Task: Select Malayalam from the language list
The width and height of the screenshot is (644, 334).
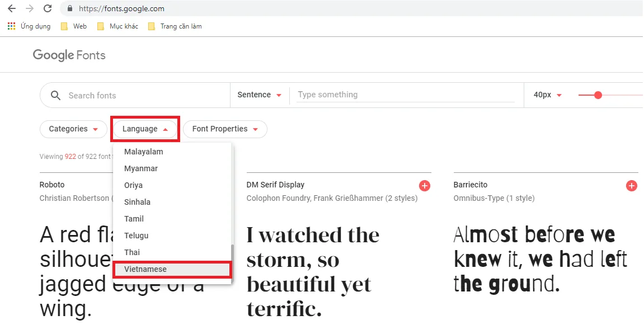Action: (x=172, y=152)
